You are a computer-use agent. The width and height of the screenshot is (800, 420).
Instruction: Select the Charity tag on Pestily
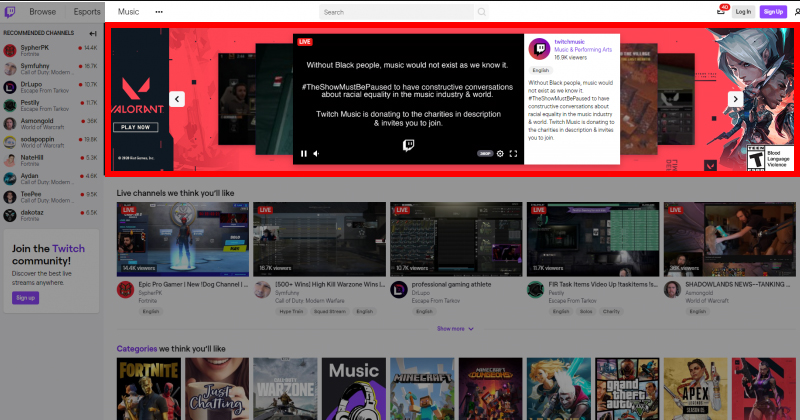click(x=611, y=311)
